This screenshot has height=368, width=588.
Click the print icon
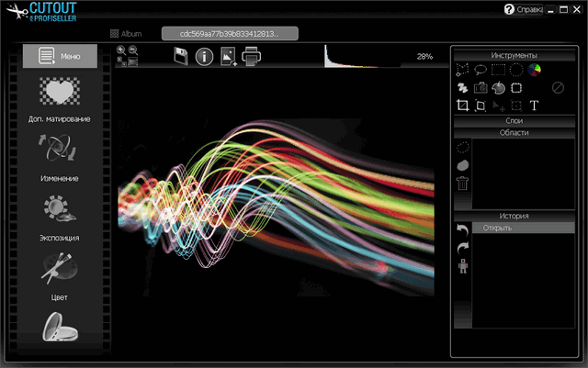coord(252,57)
